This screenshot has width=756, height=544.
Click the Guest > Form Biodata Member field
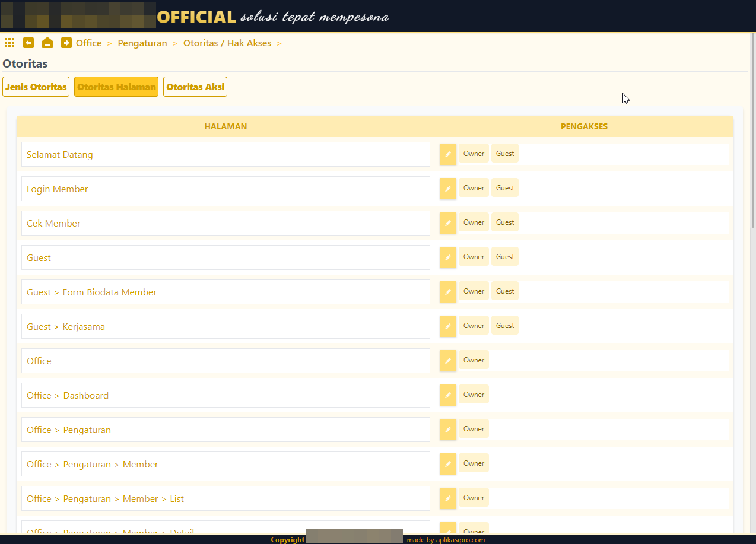[225, 292]
